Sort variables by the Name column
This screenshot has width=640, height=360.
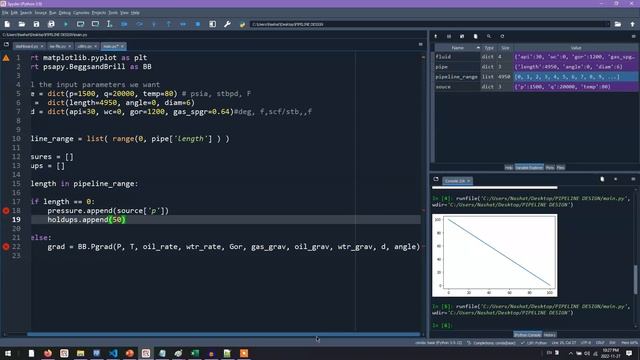click(458, 48)
